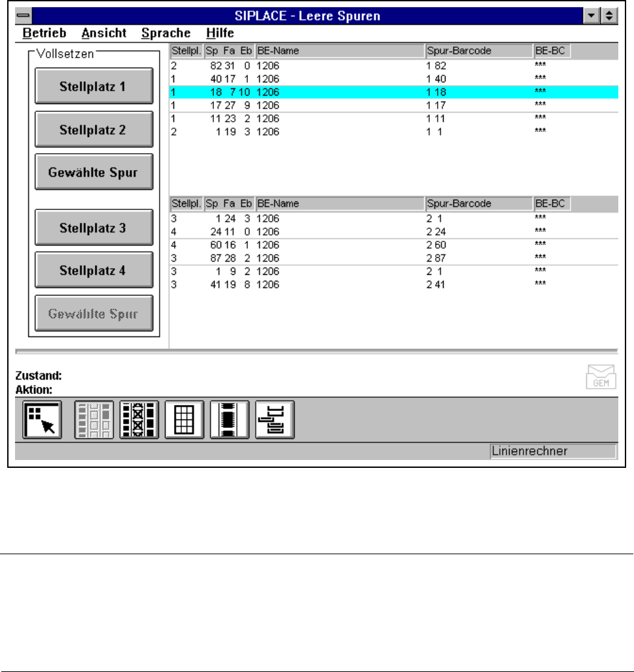Open the Sprache menu
Viewport: 634px width, 672px height.
pos(166,33)
